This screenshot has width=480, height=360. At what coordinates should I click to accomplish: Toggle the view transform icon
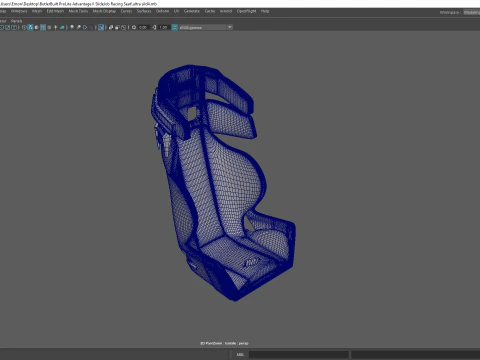tap(174, 27)
